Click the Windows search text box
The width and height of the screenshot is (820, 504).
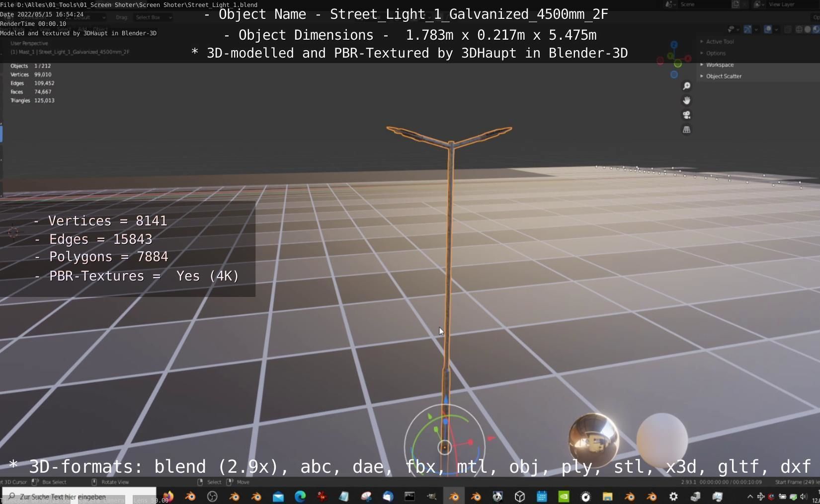pos(80,496)
